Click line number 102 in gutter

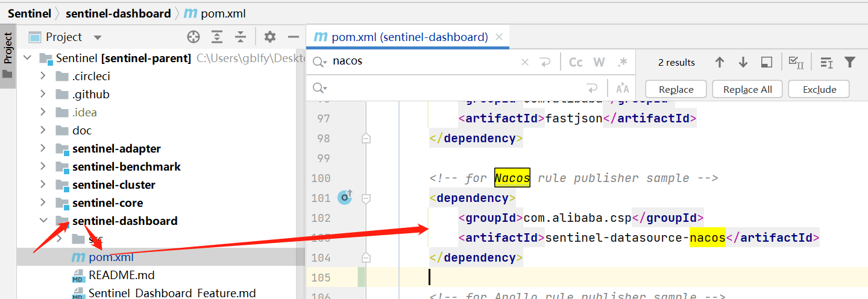(x=320, y=218)
